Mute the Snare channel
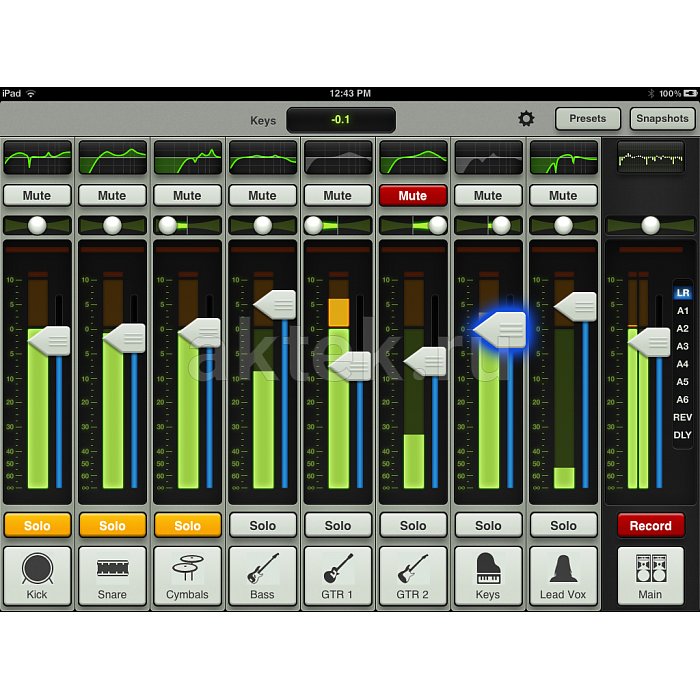Screen dimensions: 700x700 point(112,196)
